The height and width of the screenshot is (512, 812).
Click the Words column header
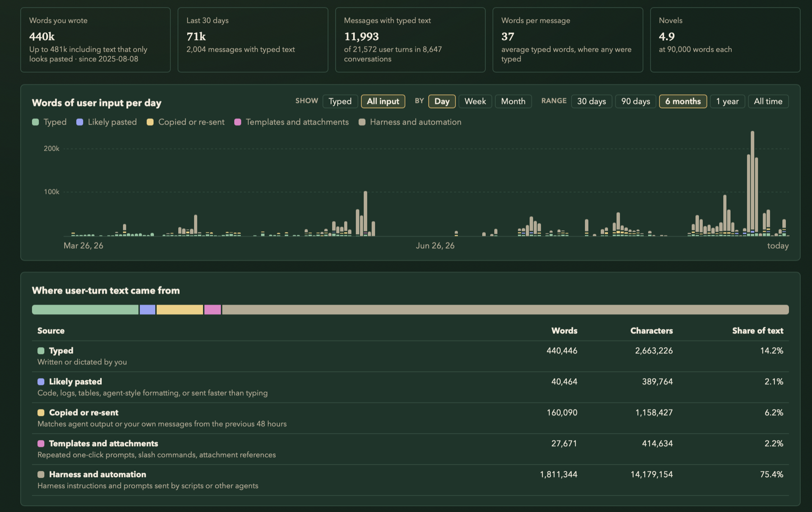tap(564, 330)
